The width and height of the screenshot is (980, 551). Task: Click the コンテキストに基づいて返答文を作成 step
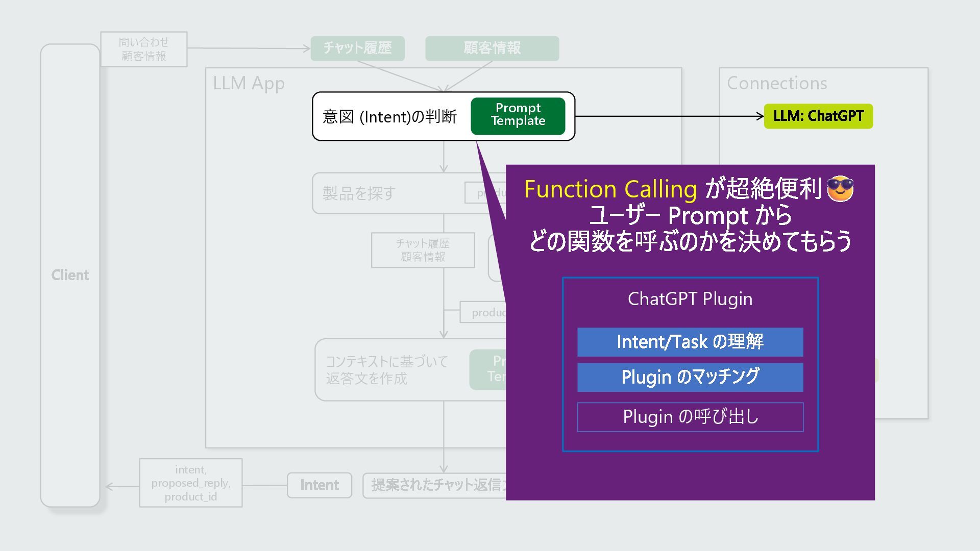point(387,370)
